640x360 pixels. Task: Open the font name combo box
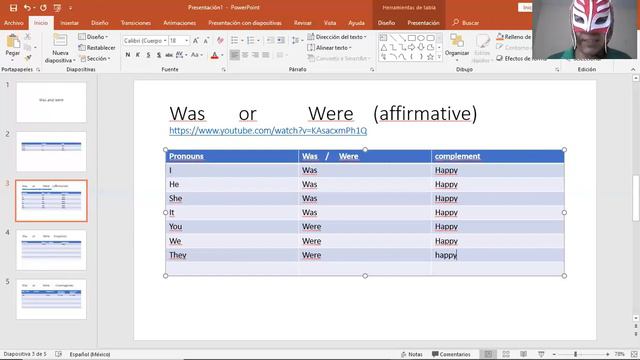145,41
